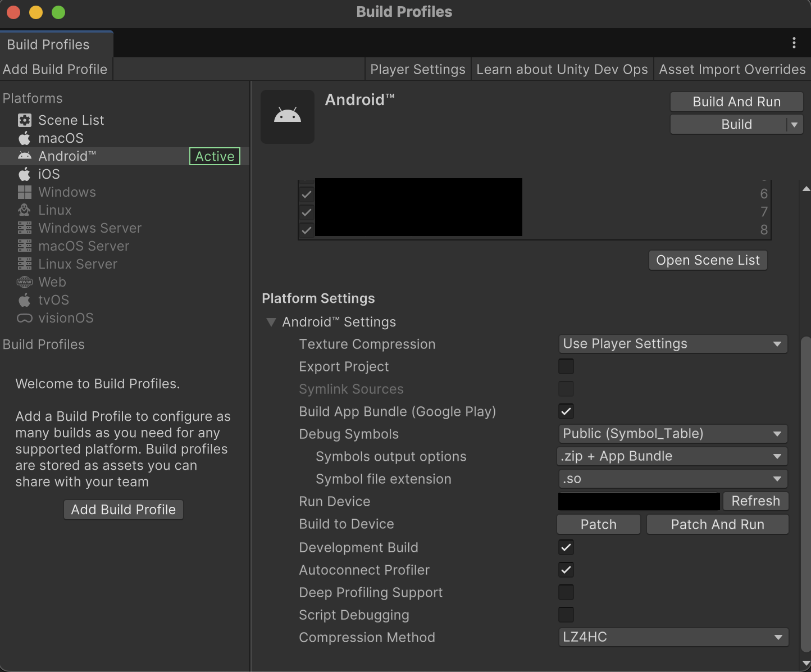Image resolution: width=811 pixels, height=672 pixels.
Task: Click the Patch And Run button
Action: click(x=718, y=524)
